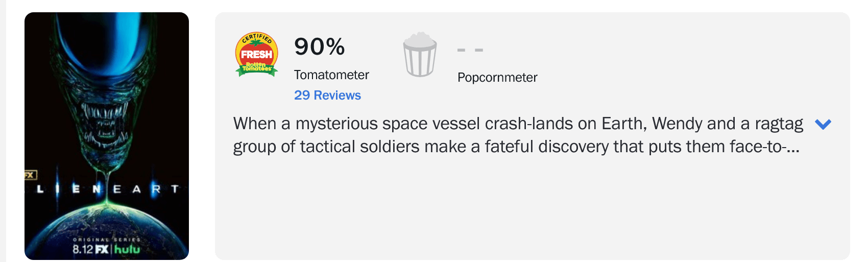
Task: Click the synopsis line starting 'group of tactical'
Action: coord(516,147)
